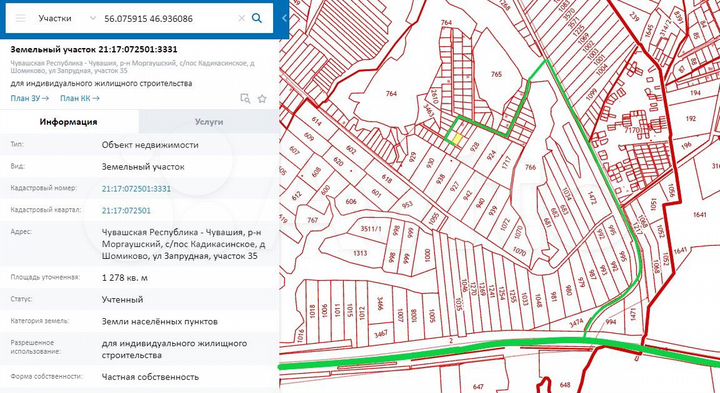Run search with magnifier icon
The image size is (720, 393).
(257, 18)
